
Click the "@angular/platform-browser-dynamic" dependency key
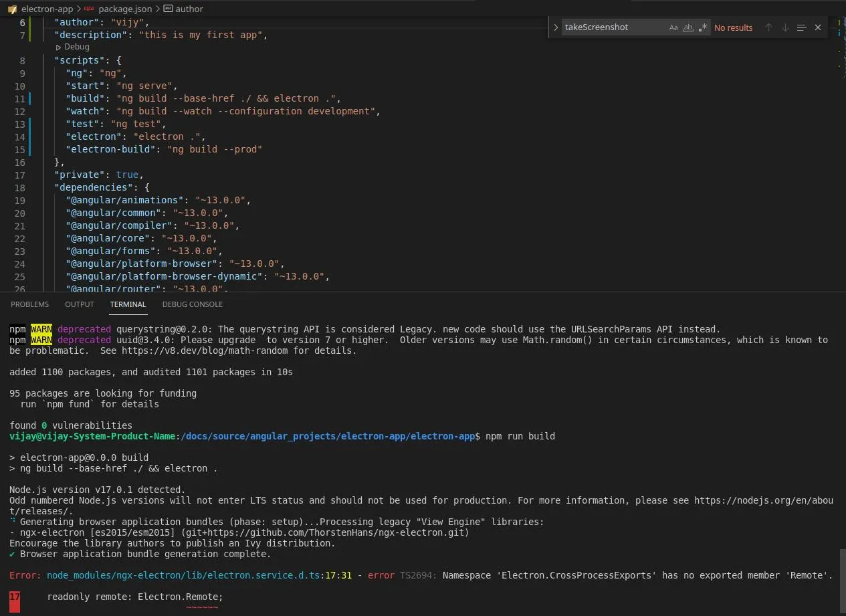pyautogui.click(x=164, y=276)
